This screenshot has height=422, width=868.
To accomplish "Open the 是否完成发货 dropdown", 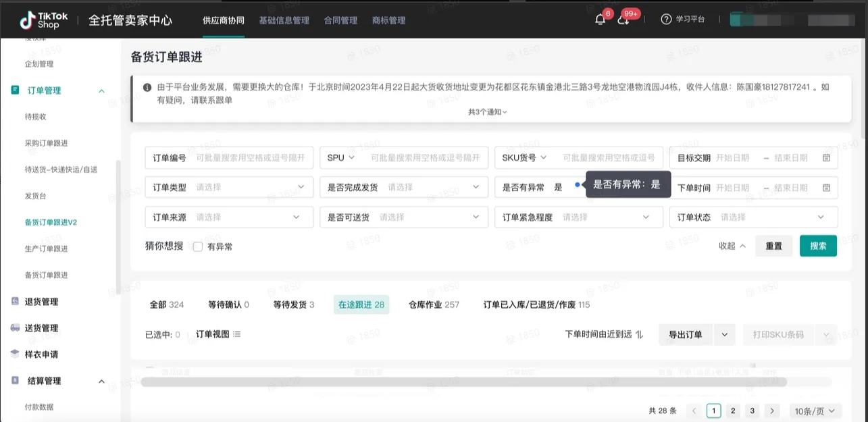I will 404,187.
